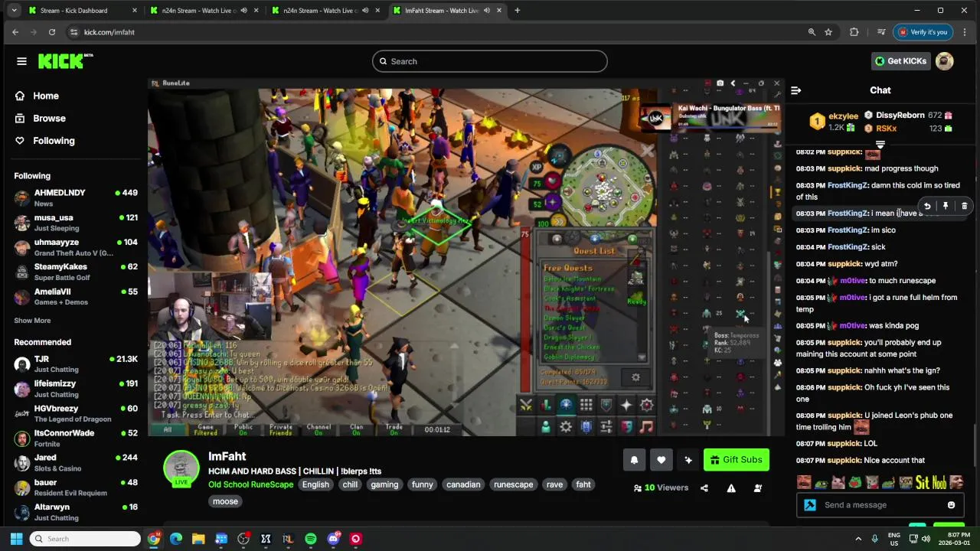Delete the FrostKingZ chat message
980x551 pixels.
point(964,206)
